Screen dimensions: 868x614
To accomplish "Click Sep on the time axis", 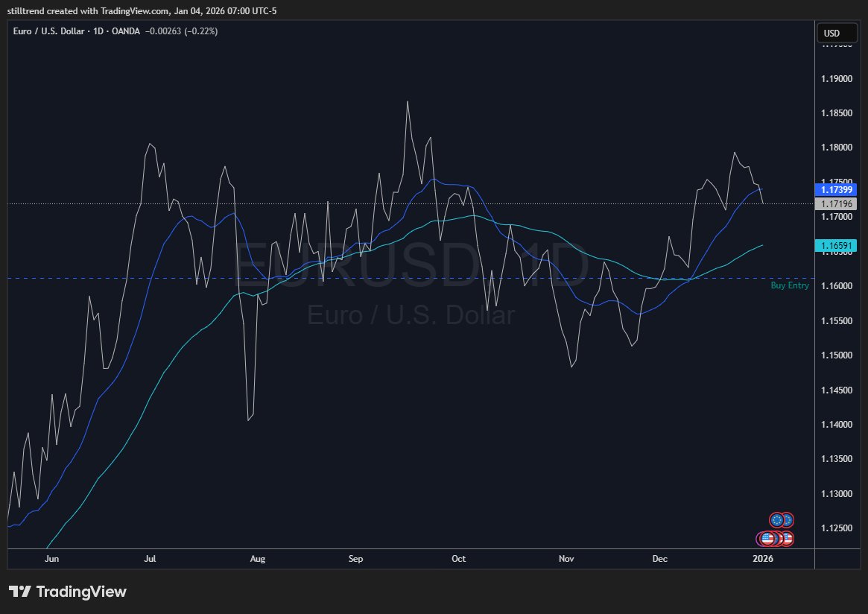I will click(x=355, y=558).
